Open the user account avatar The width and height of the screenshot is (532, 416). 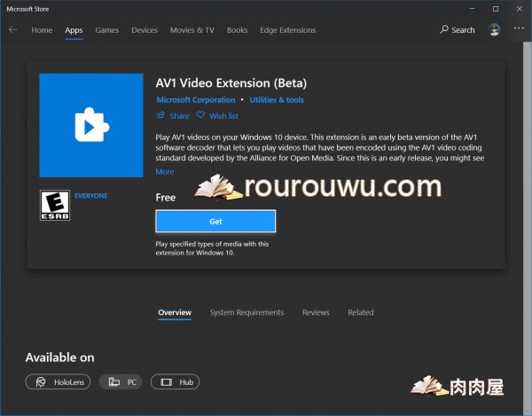coord(495,30)
